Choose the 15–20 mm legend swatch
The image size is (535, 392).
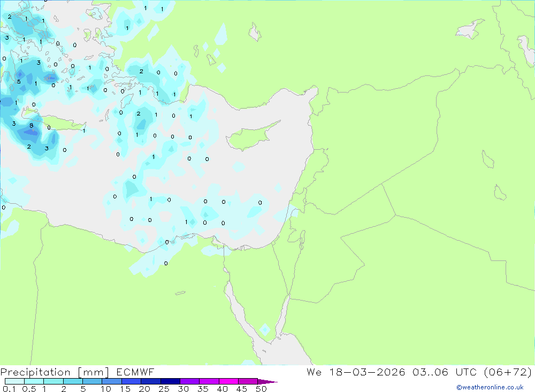[x=132, y=381]
